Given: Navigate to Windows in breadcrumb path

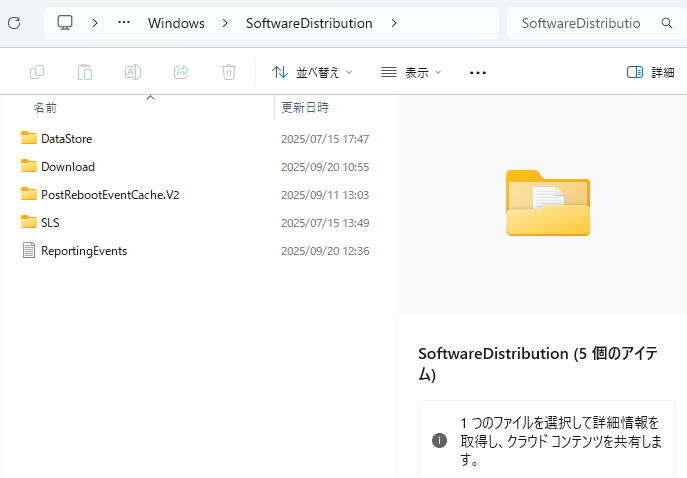Looking at the screenshot, I should click(176, 23).
